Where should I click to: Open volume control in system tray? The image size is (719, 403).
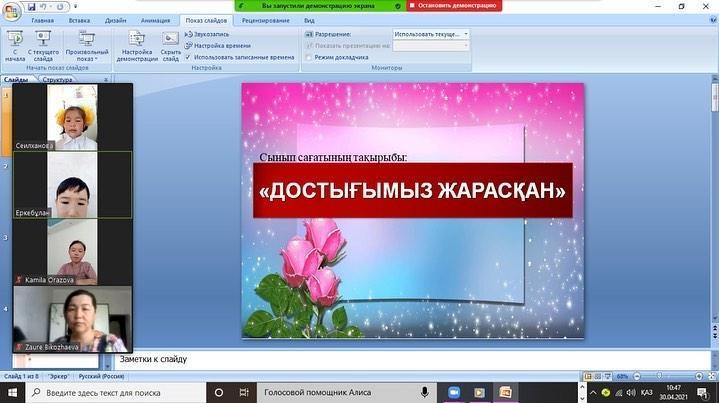pyautogui.click(x=631, y=393)
